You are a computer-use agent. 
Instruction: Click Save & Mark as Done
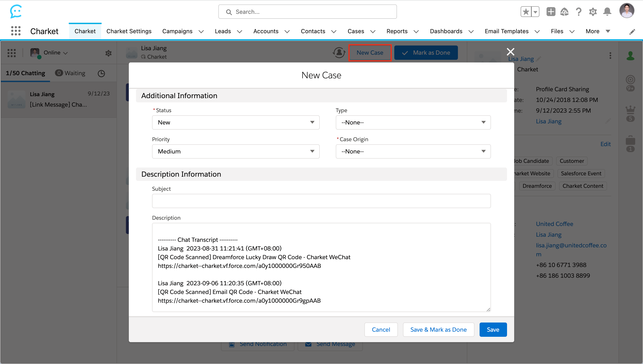(438, 330)
